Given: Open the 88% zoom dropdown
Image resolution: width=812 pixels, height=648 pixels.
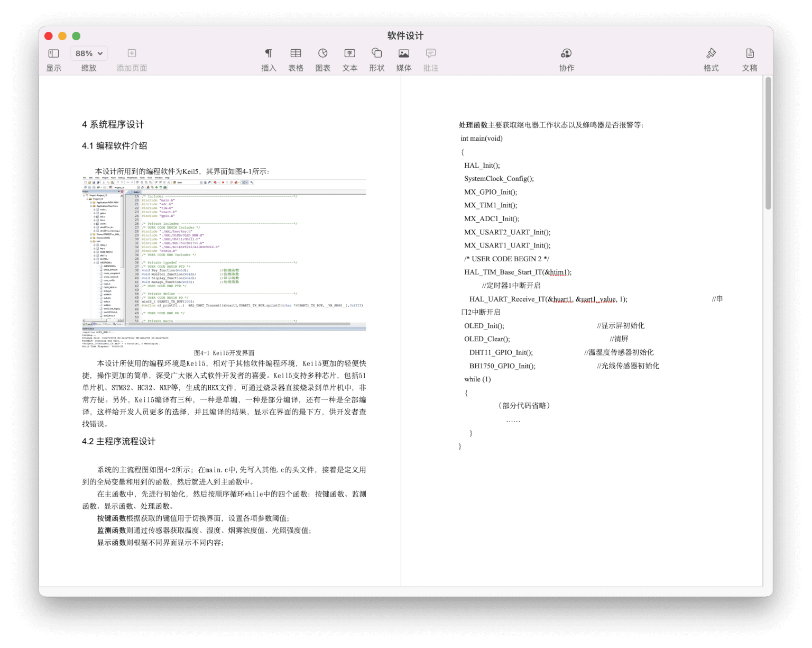Looking at the screenshot, I should coord(89,53).
